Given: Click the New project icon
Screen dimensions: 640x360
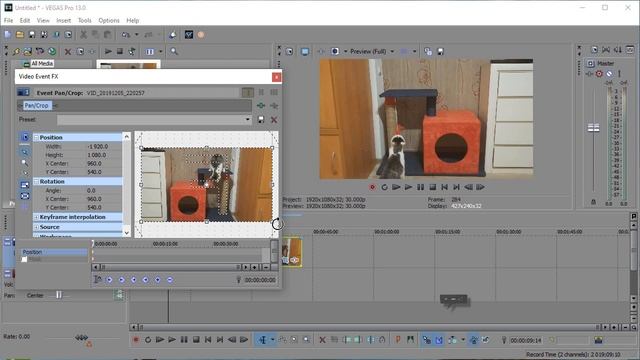Looking at the screenshot, I should (8, 35).
